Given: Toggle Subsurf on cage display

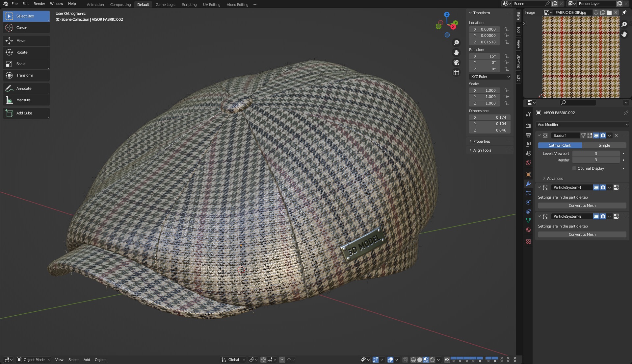Looking at the screenshot, I should tap(583, 135).
